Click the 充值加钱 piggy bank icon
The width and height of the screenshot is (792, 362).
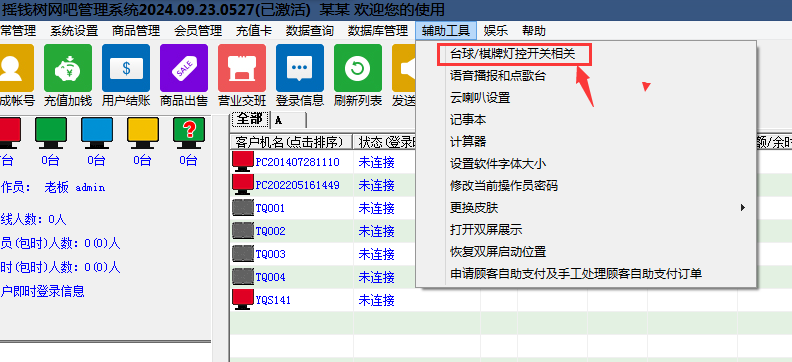(x=68, y=68)
